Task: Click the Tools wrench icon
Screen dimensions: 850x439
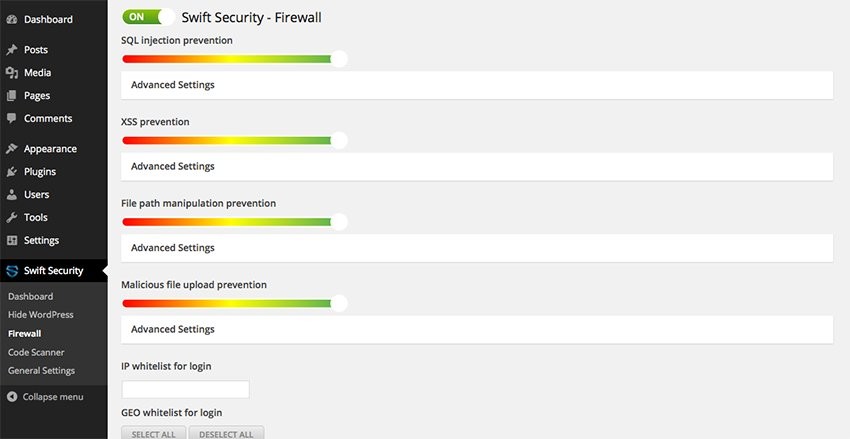Action: click(12, 218)
